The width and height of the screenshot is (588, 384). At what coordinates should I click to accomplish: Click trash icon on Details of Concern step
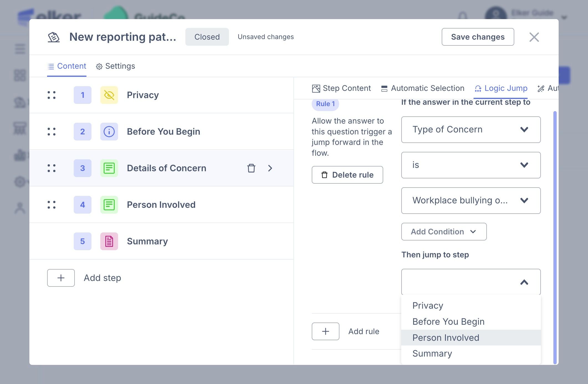point(251,168)
